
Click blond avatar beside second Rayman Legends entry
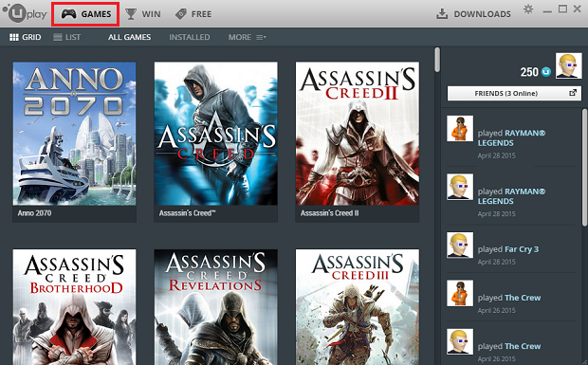(x=460, y=187)
